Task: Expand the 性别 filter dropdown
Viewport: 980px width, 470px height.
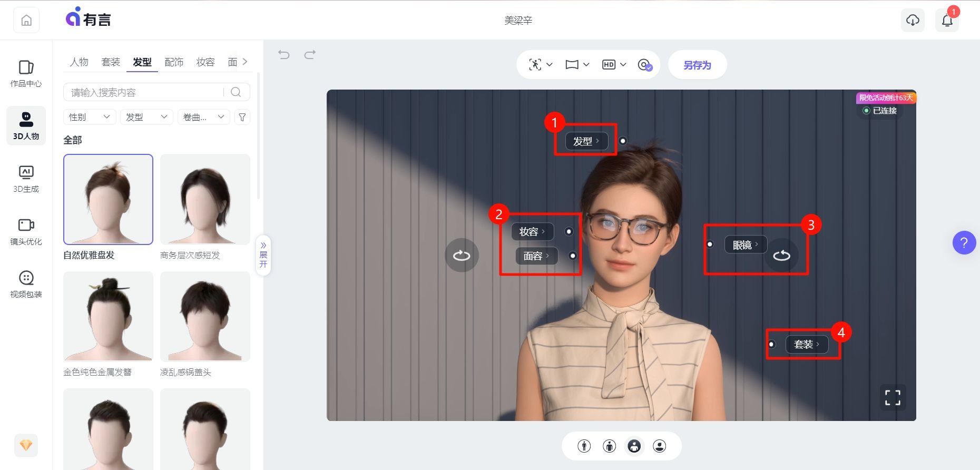Action: click(x=89, y=117)
